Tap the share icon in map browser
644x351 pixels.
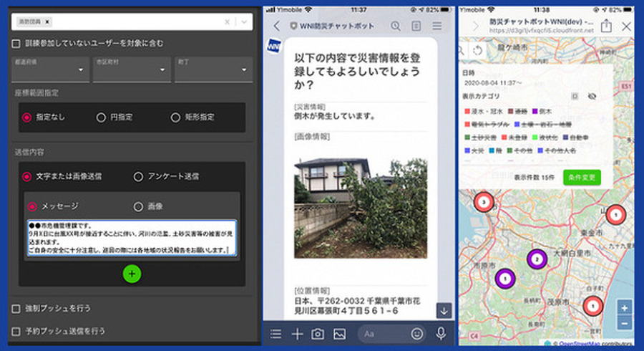click(606, 27)
